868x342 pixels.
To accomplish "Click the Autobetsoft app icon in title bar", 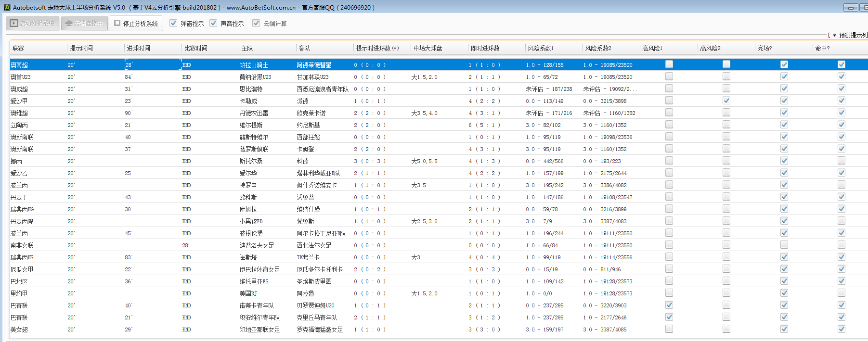I will 7,7.
